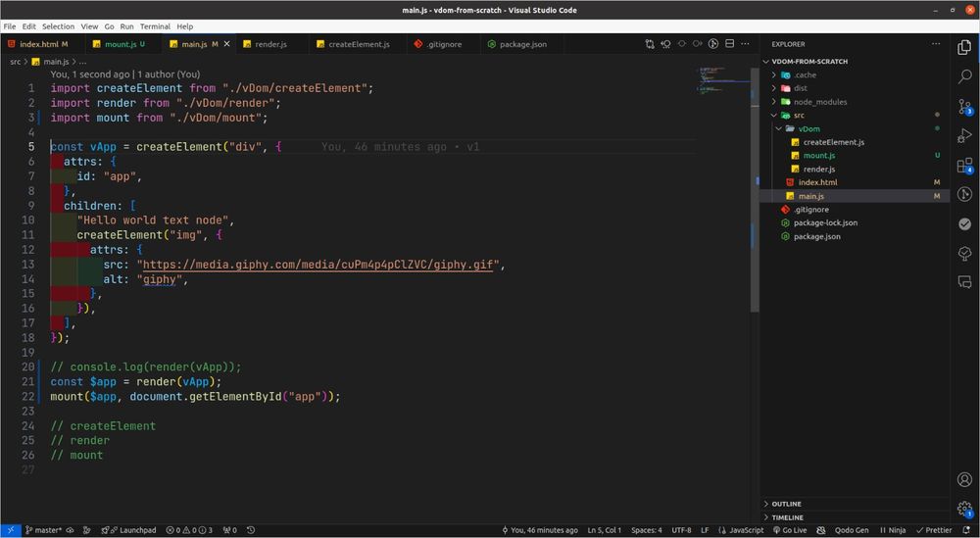Open the Run and Debug view icon
Image resolution: width=980 pixels, height=538 pixels.
[964, 135]
